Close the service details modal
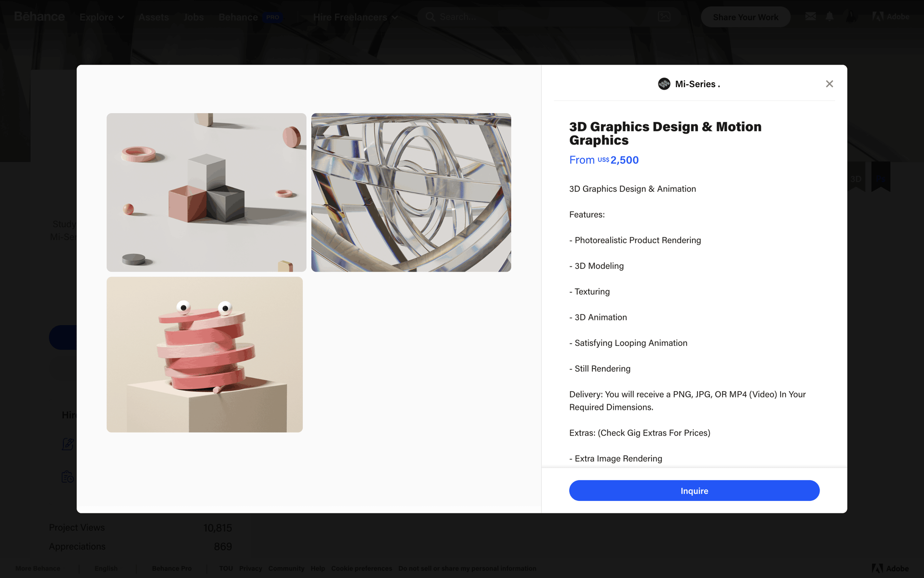 click(x=829, y=84)
